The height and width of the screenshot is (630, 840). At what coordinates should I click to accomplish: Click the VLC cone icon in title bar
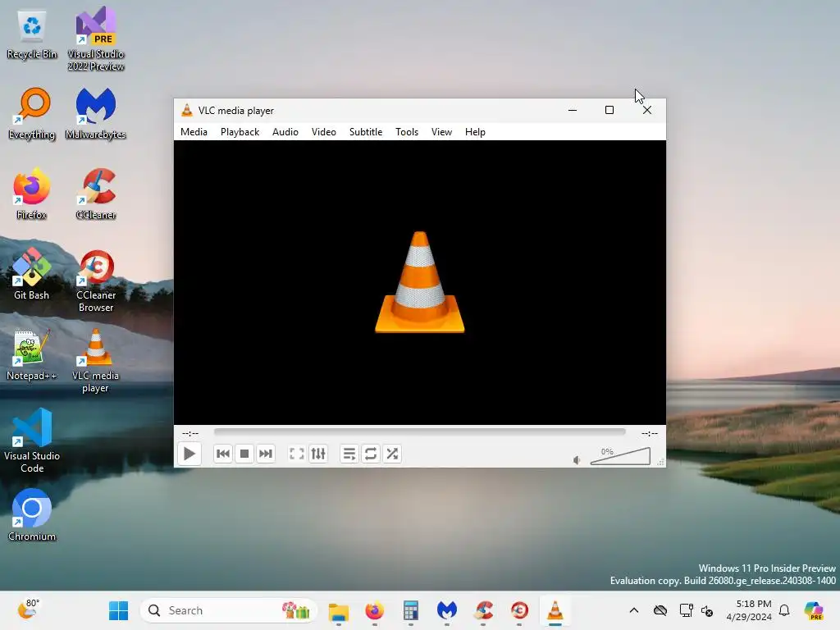point(187,111)
